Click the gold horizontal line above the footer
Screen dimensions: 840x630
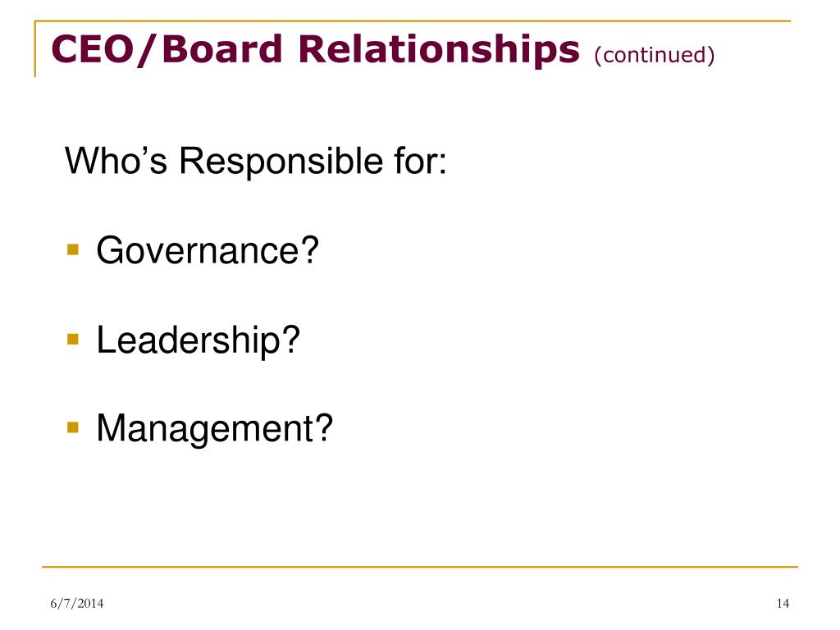[x=419, y=566]
